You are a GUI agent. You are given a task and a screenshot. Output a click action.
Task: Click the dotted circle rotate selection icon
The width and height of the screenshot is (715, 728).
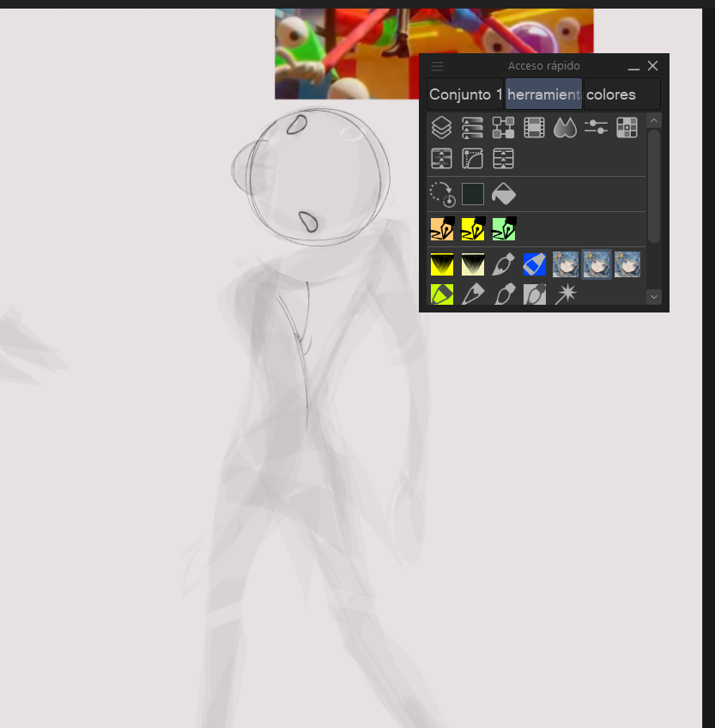pos(442,194)
